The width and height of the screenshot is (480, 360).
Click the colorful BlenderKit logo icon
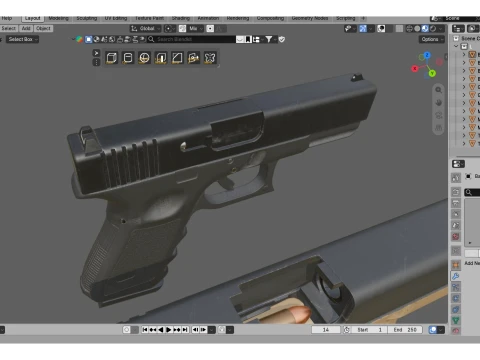pyautogui.click(x=79, y=39)
